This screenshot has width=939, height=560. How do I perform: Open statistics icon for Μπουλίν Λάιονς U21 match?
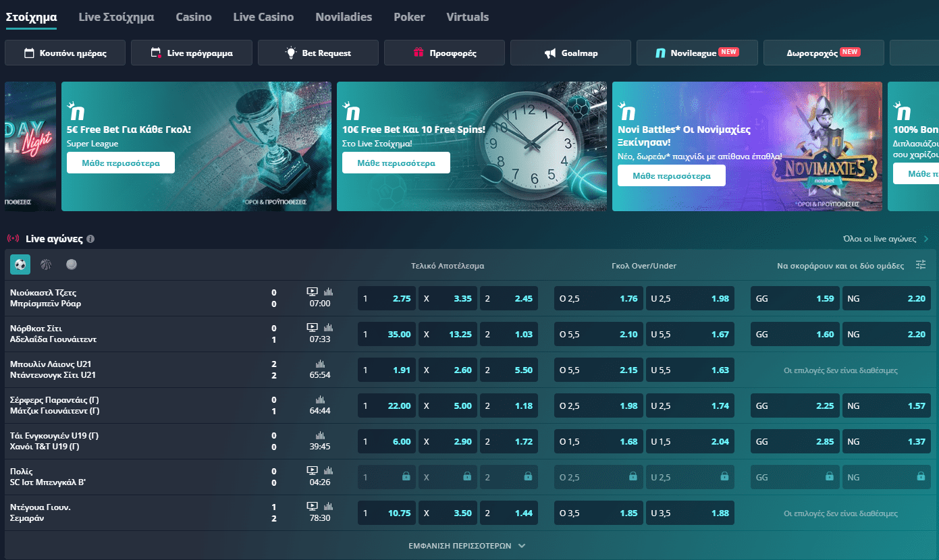tap(320, 364)
